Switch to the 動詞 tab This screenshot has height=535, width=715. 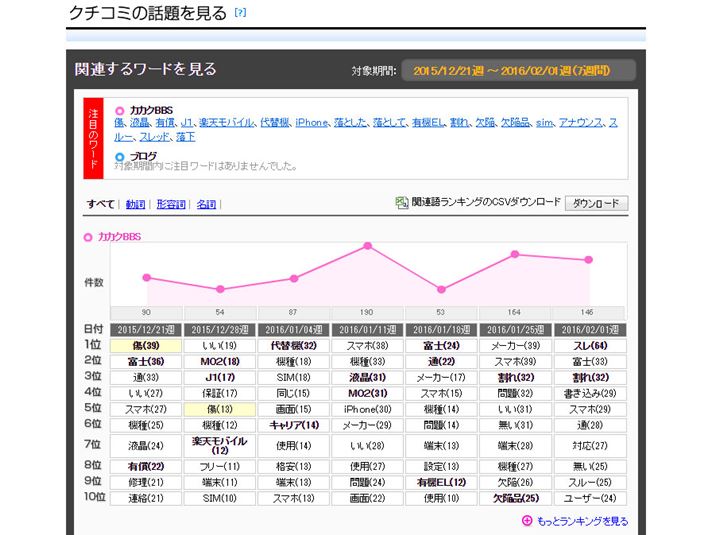135,204
